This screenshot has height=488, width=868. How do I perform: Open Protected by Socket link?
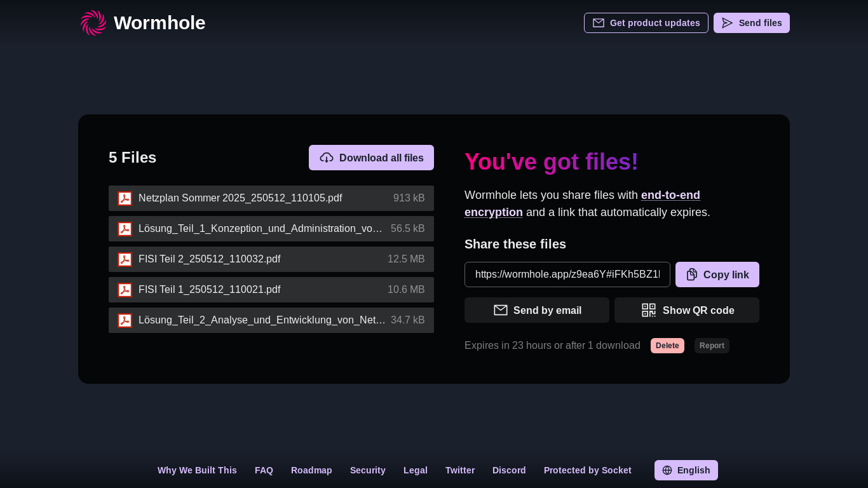click(588, 470)
